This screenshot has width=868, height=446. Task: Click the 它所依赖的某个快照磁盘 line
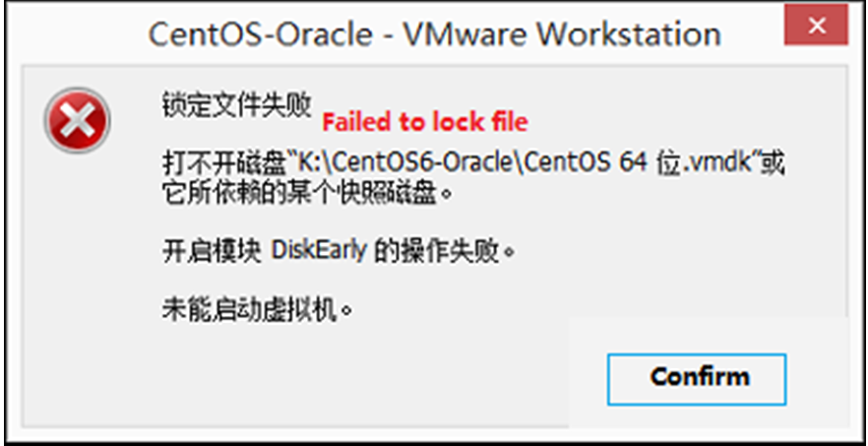[305, 189]
